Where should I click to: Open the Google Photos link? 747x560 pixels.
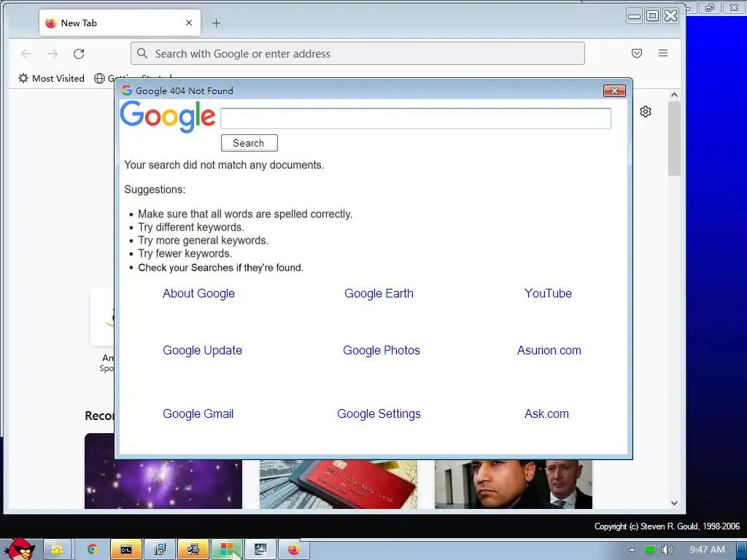382,351
